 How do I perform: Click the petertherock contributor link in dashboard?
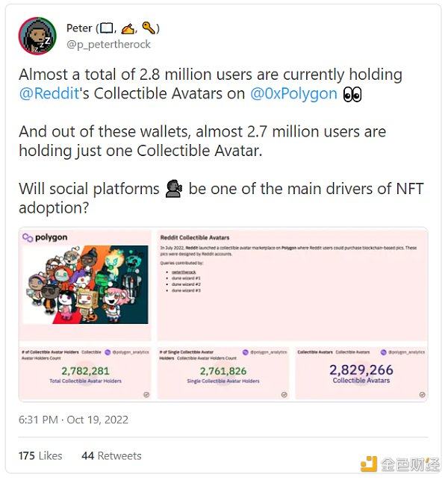(182, 272)
